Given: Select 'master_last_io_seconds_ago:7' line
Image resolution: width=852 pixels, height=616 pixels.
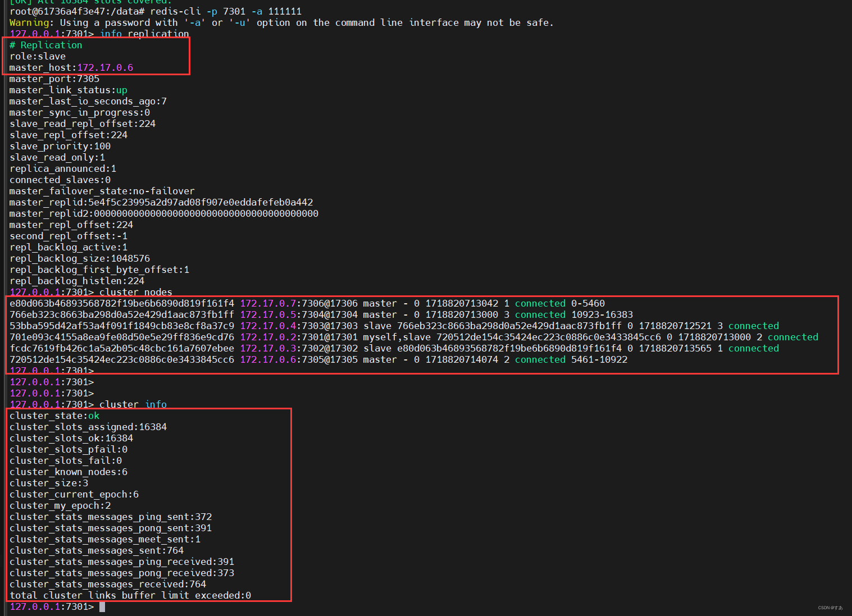Looking at the screenshot, I should (88, 101).
